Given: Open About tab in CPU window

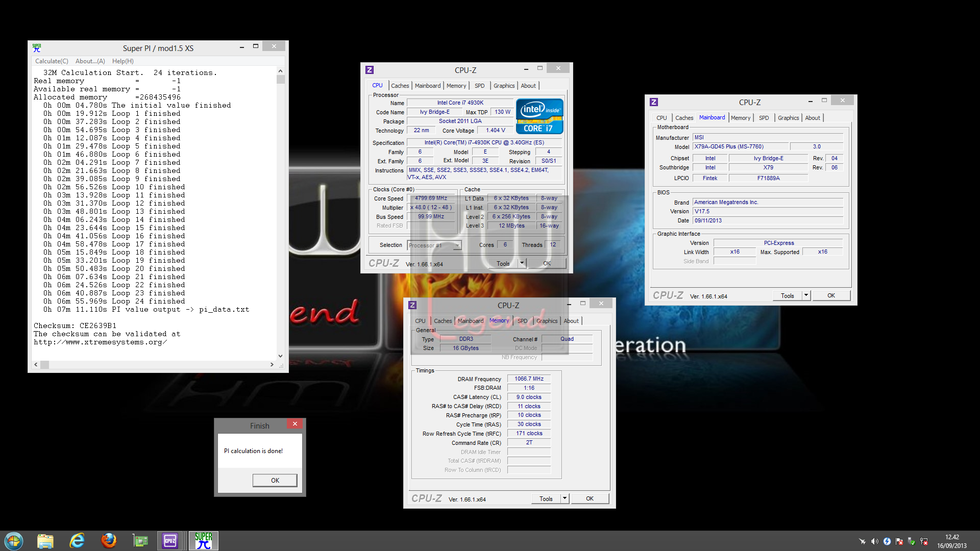Looking at the screenshot, I should tap(528, 86).
